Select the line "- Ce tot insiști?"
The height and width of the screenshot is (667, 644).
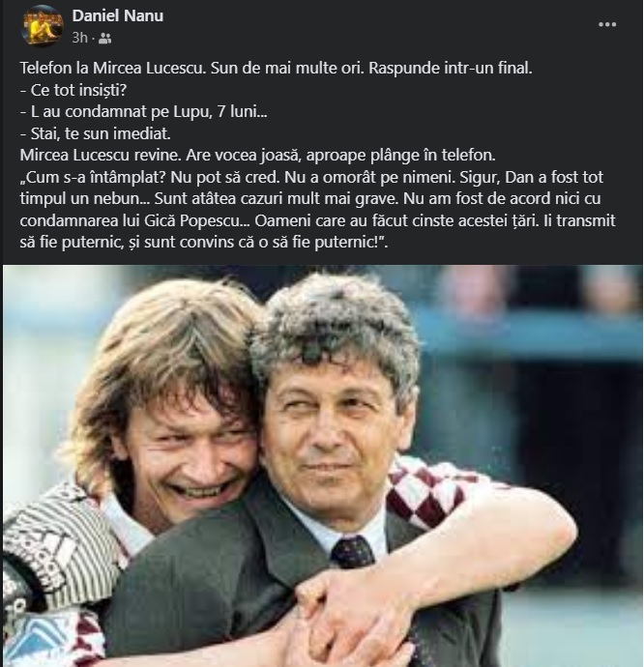tap(73, 90)
